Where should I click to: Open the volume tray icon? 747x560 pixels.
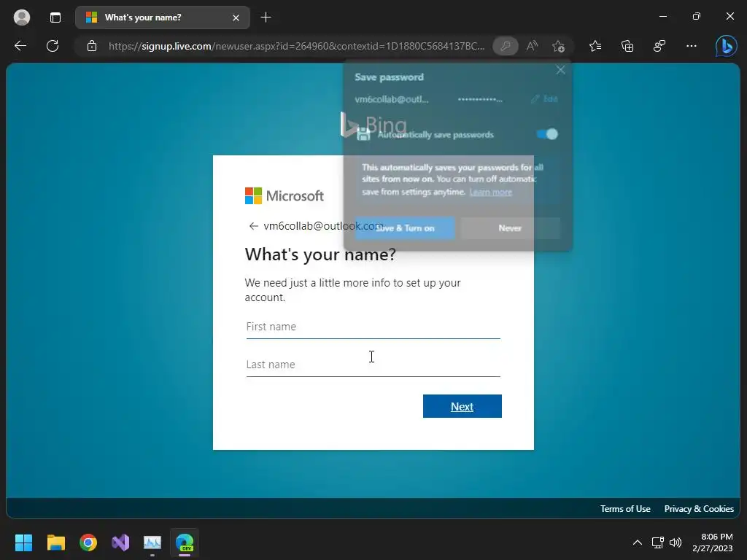(x=675, y=542)
